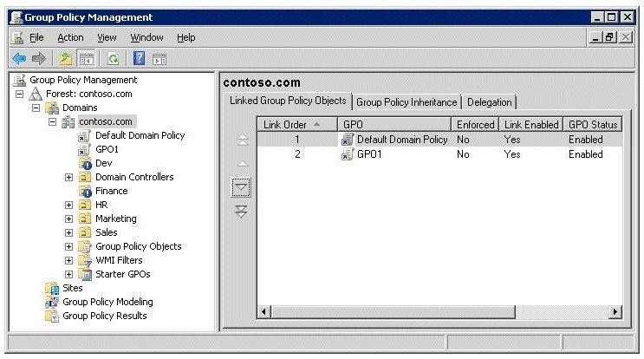Click the Group Policy Objects folder icon
The height and width of the screenshot is (359, 644).
pyautogui.click(x=85, y=246)
